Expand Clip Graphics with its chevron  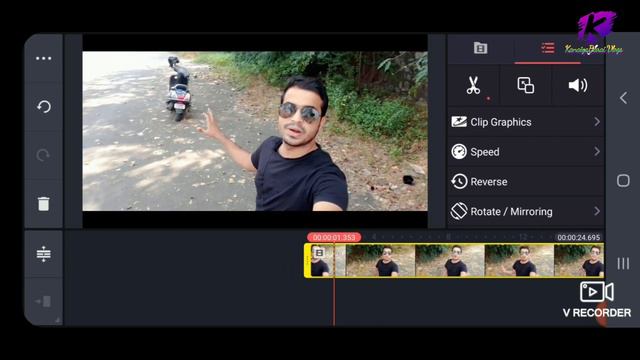point(597,122)
